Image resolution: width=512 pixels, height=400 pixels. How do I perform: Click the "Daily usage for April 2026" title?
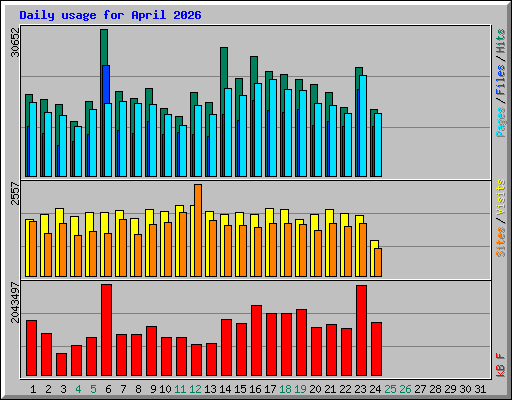pos(110,15)
